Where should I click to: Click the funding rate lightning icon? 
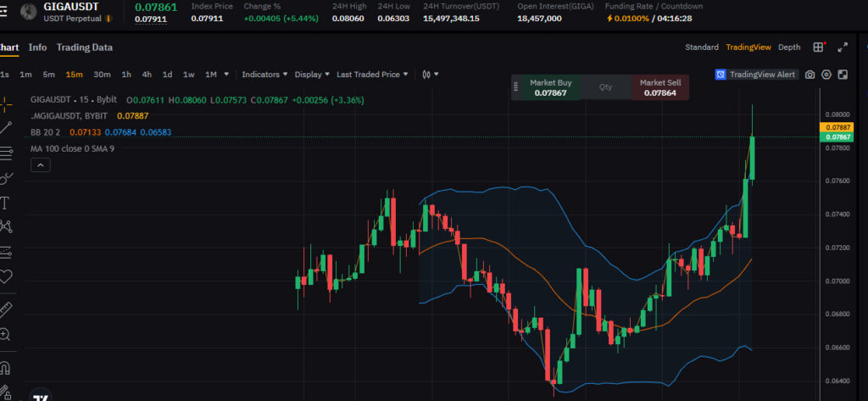(610, 19)
